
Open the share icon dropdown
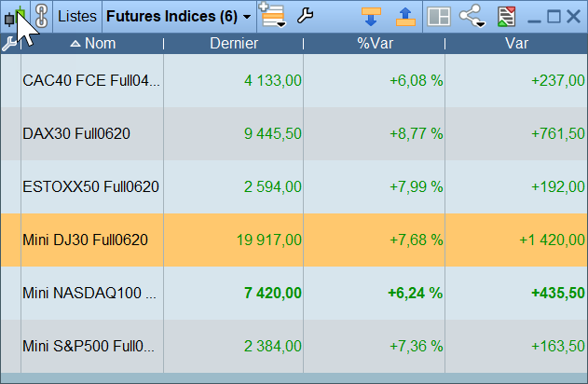(472, 16)
